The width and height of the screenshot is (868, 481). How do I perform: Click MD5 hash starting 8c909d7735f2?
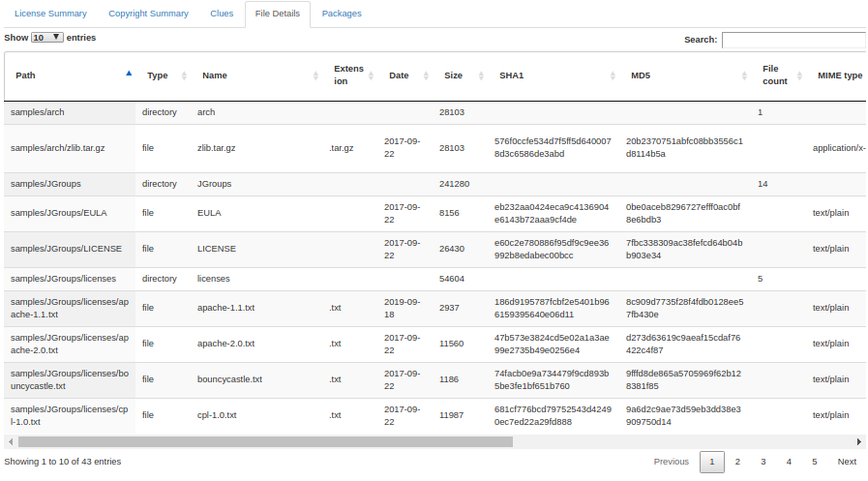coord(685,309)
